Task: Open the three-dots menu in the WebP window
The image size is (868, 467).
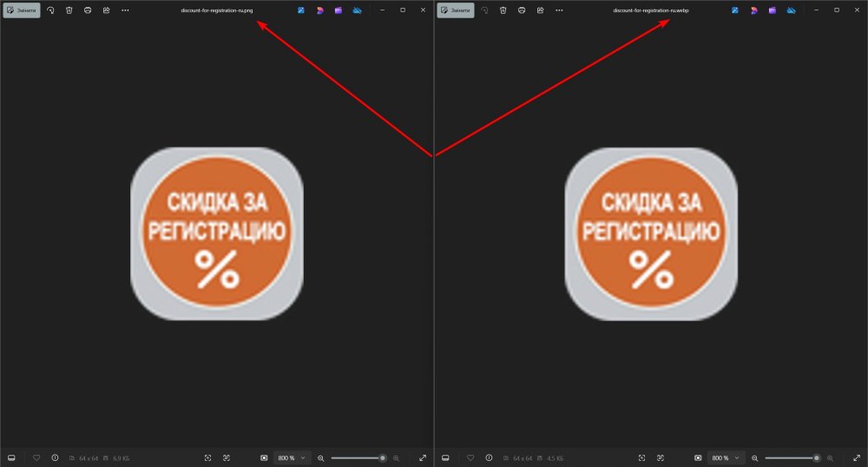Action: (559, 10)
